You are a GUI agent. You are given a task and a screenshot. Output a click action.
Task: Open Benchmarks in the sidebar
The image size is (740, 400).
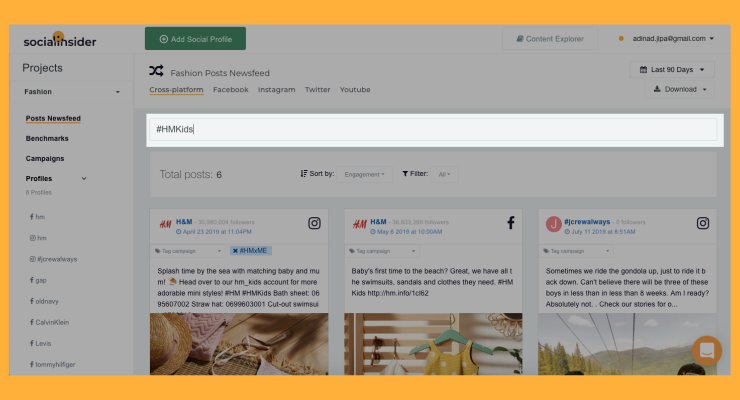click(47, 138)
